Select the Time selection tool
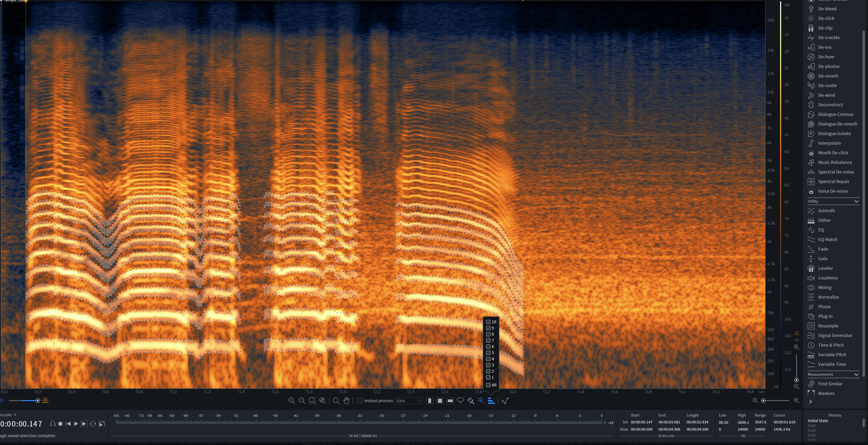 pyautogui.click(x=430, y=400)
